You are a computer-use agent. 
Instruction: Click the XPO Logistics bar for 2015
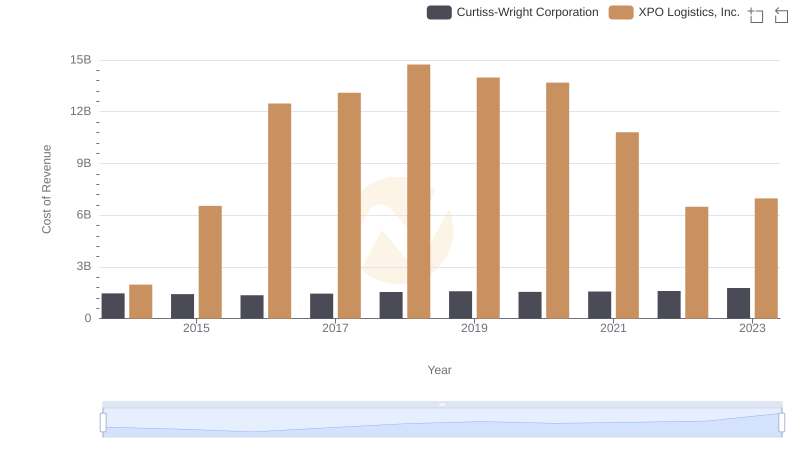coord(210,262)
